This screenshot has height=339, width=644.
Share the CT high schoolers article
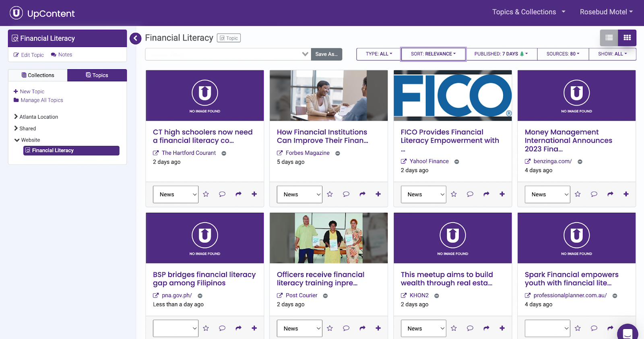[238, 194]
